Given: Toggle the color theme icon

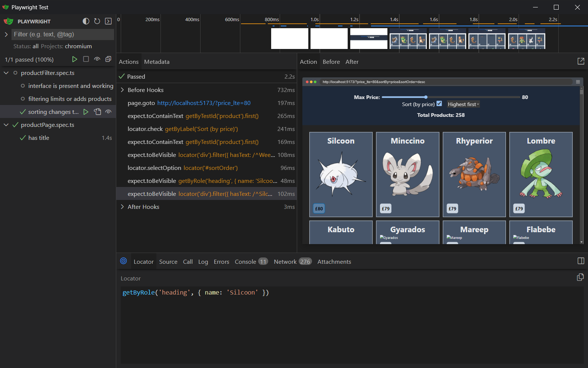Looking at the screenshot, I should [x=86, y=21].
